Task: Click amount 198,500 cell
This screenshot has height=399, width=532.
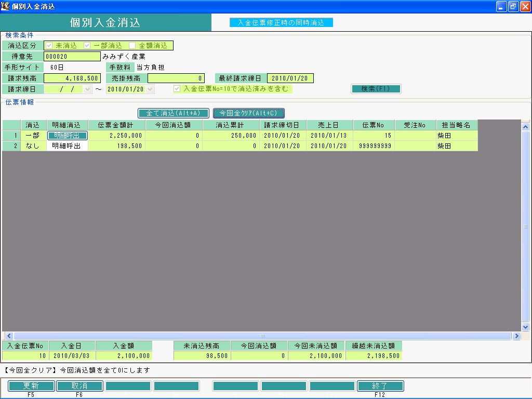Action: [x=117, y=146]
